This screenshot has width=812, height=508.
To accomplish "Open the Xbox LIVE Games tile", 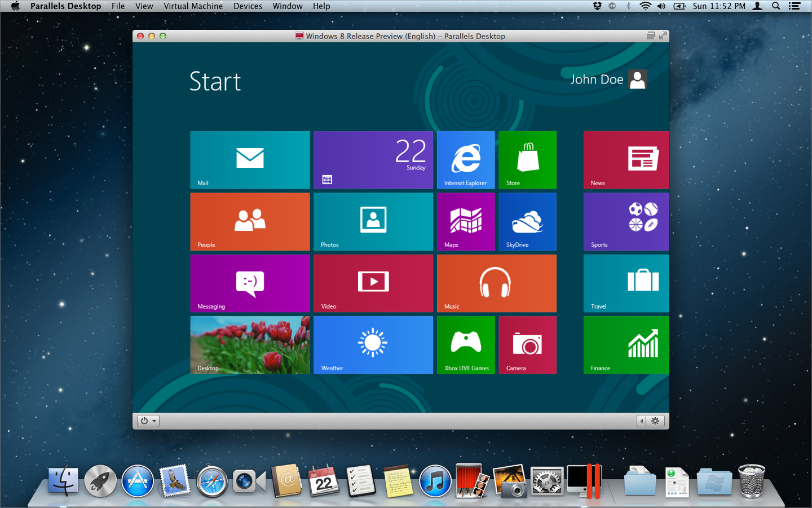I will pyautogui.click(x=466, y=345).
